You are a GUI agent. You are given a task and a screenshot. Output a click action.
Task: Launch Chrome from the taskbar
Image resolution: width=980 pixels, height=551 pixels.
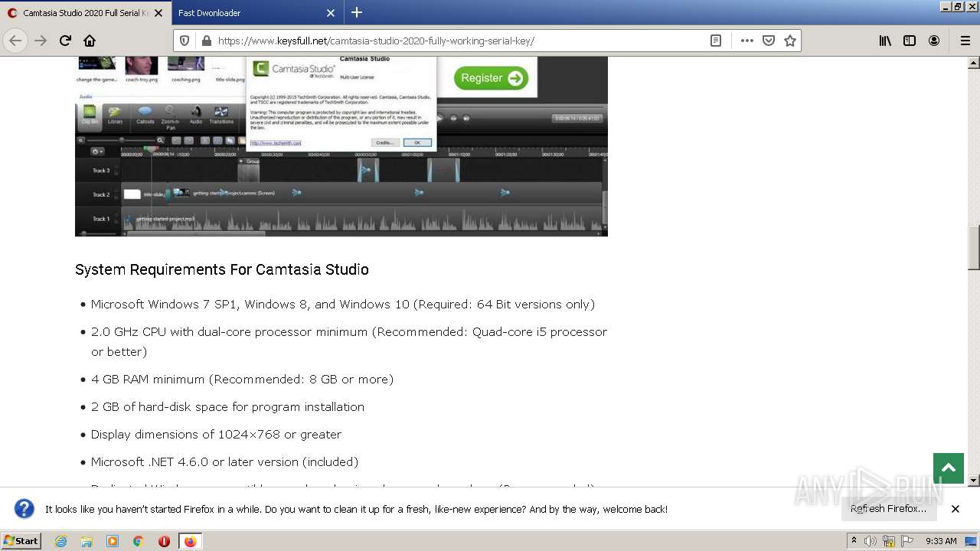pos(139,541)
